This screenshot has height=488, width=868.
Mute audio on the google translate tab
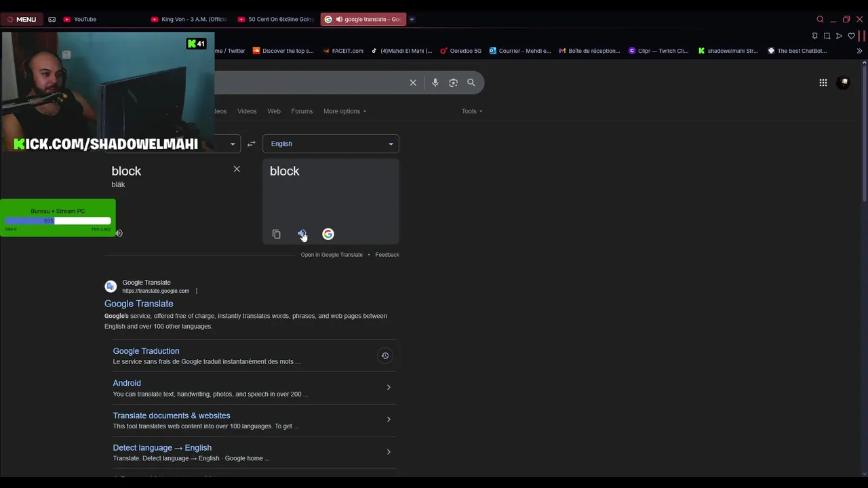[338, 19]
